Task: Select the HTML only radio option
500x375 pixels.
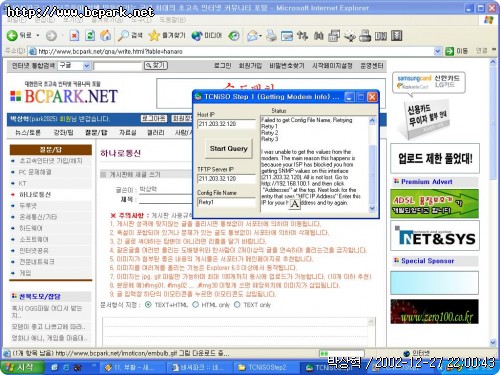Action: click(196, 304)
